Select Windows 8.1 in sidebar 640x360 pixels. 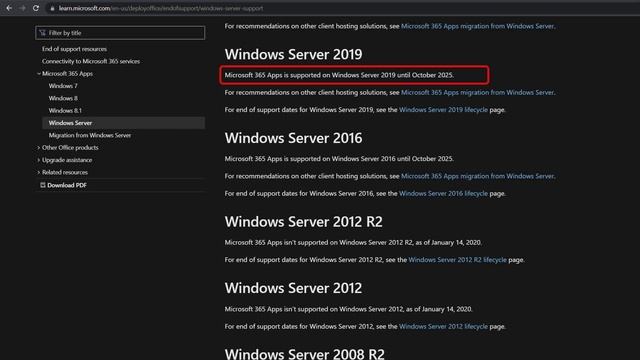tap(65, 111)
